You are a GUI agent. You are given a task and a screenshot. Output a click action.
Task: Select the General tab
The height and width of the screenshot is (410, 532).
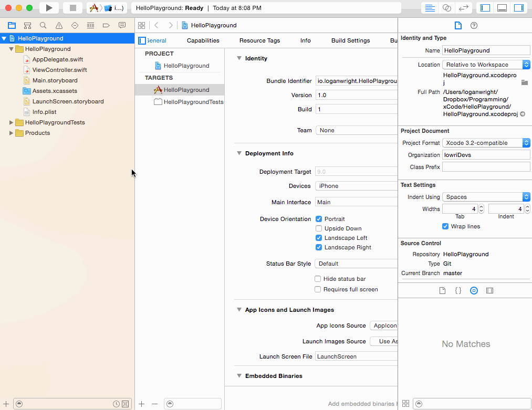click(x=157, y=41)
